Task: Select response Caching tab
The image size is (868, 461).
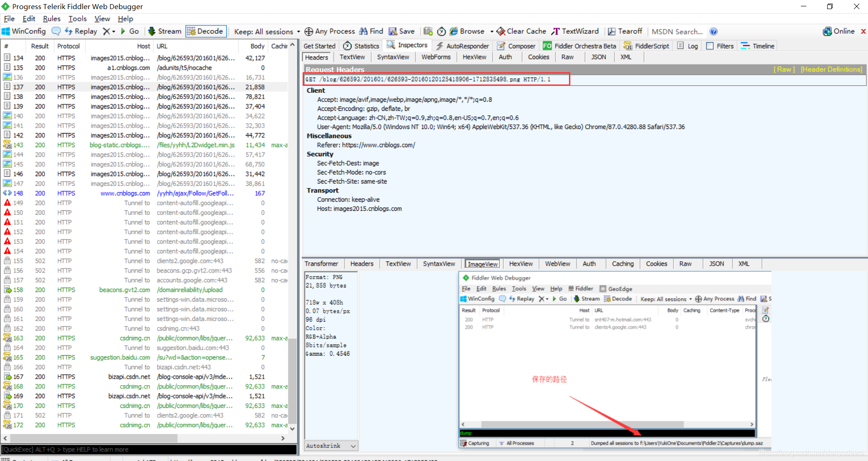Action: pos(623,264)
